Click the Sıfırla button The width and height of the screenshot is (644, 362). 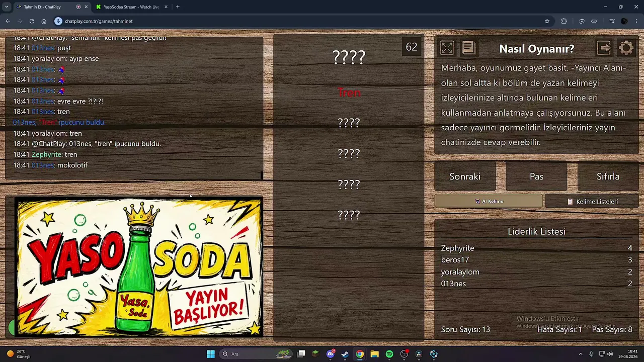[608, 176]
